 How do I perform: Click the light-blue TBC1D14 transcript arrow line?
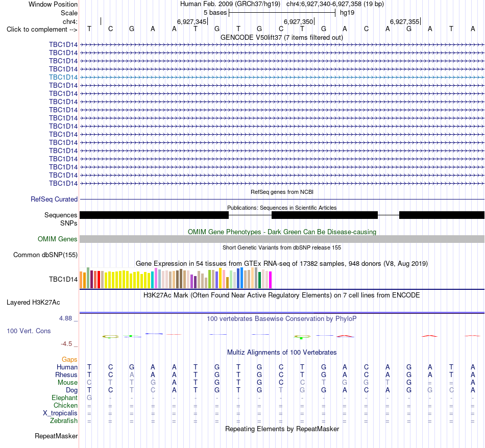click(x=282, y=77)
